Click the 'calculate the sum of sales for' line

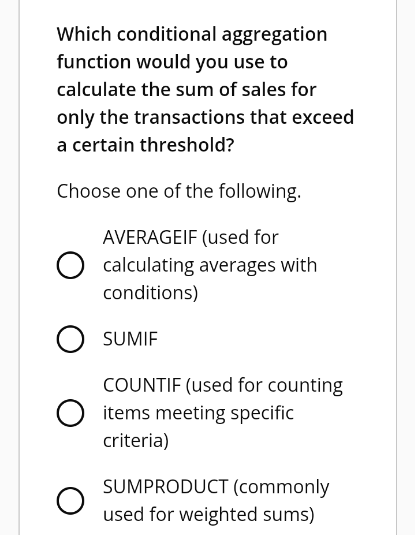click(186, 90)
